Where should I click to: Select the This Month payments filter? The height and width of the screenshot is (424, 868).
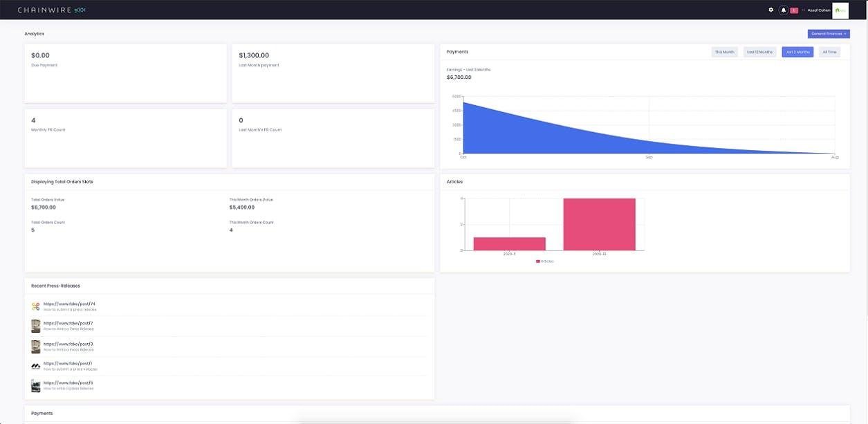pyautogui.click(x=725, y=52)
